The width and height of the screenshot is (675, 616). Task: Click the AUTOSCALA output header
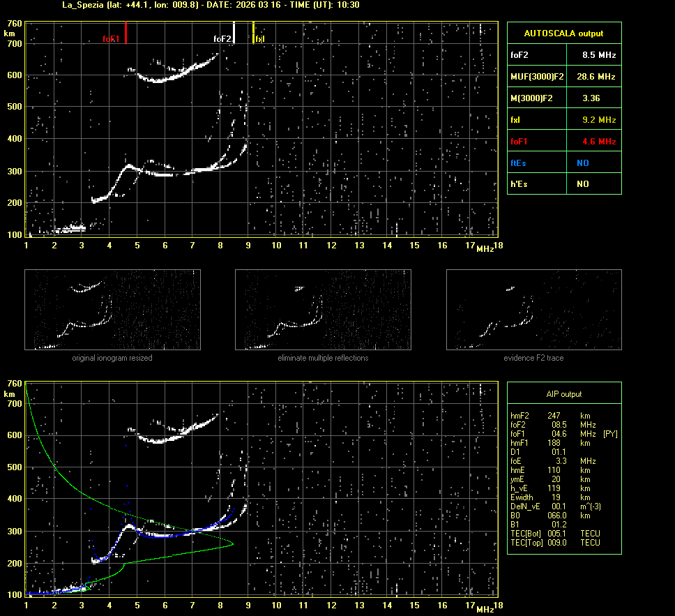coord(563,33)
